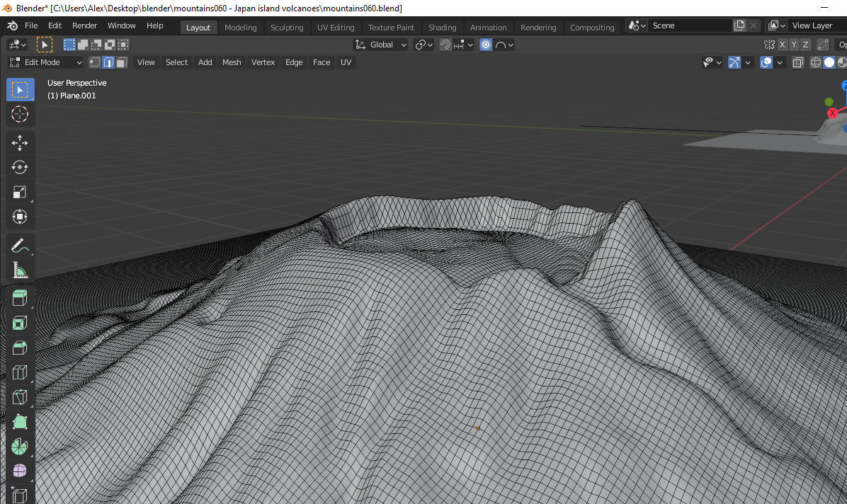Click the active tool tweak icon
The width and height of the screenshot is (847, 504).
45,45
